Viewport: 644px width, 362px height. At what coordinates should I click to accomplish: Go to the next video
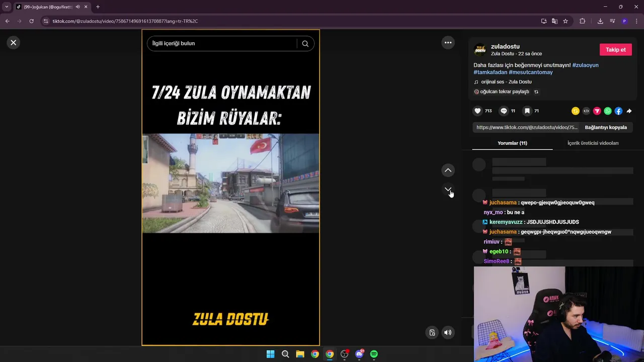pos(448,190)
